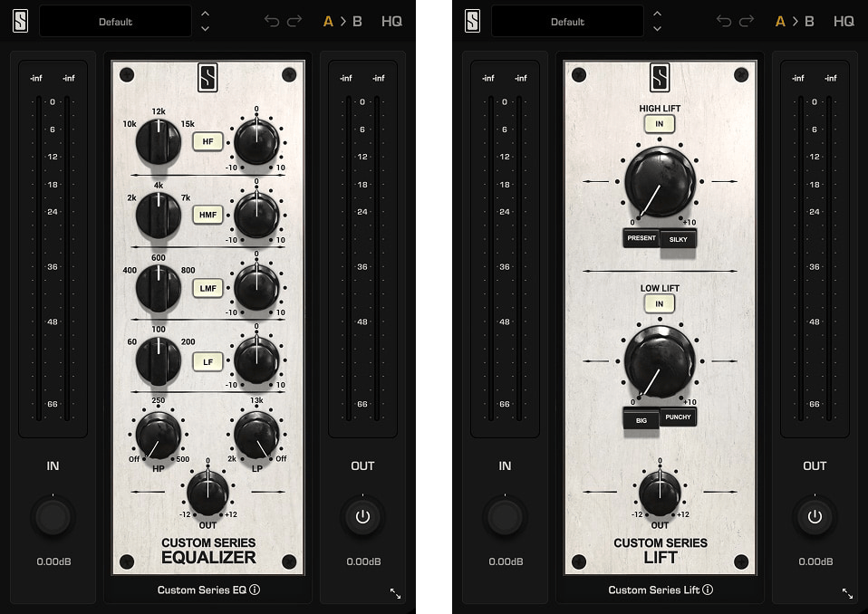Click the Default preset name on the Lift plugin
This screenshot has width=868, height=614.
point(567,20)
